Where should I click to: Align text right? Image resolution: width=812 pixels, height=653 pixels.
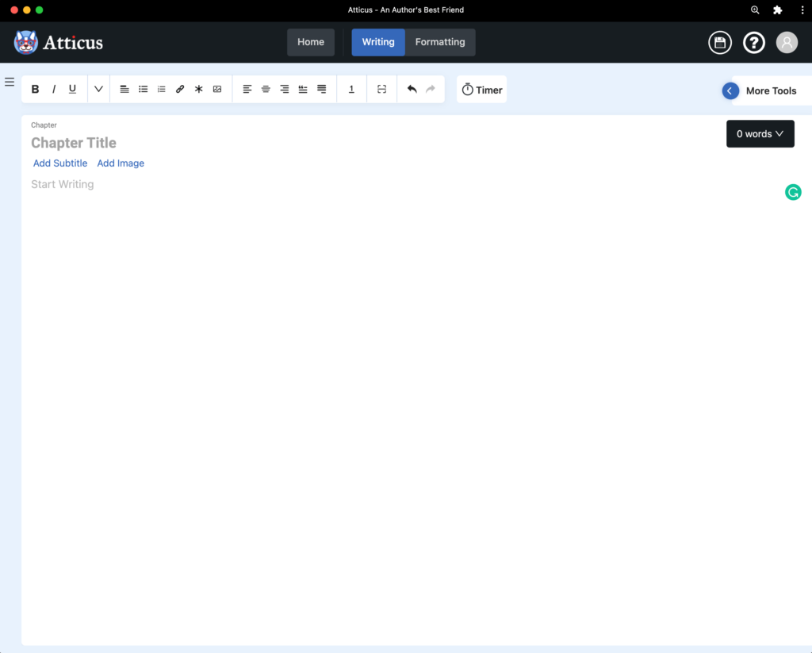coord(285,89)
